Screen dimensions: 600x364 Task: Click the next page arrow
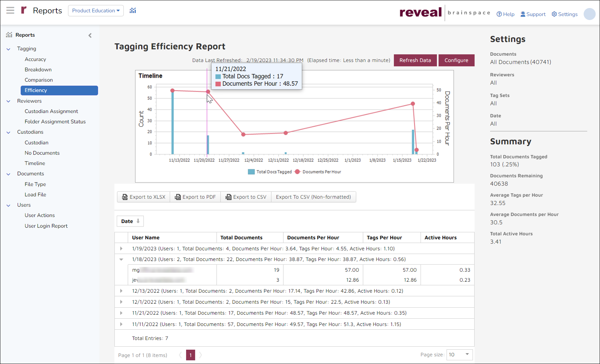201,355
